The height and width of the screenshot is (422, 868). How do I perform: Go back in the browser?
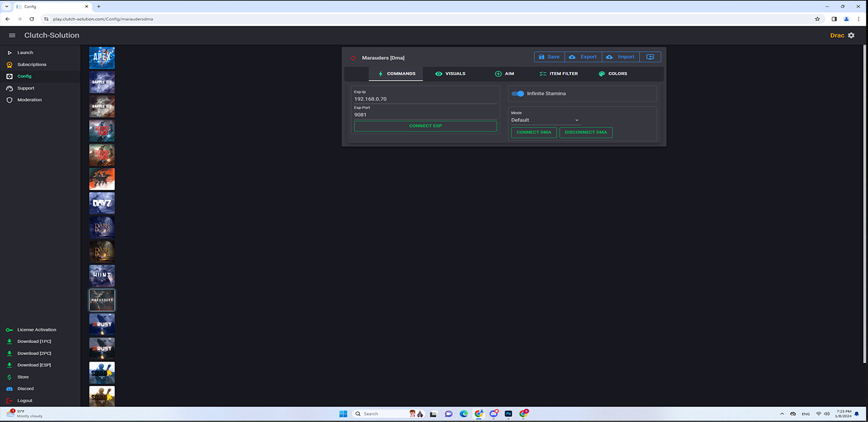point(8,19)
